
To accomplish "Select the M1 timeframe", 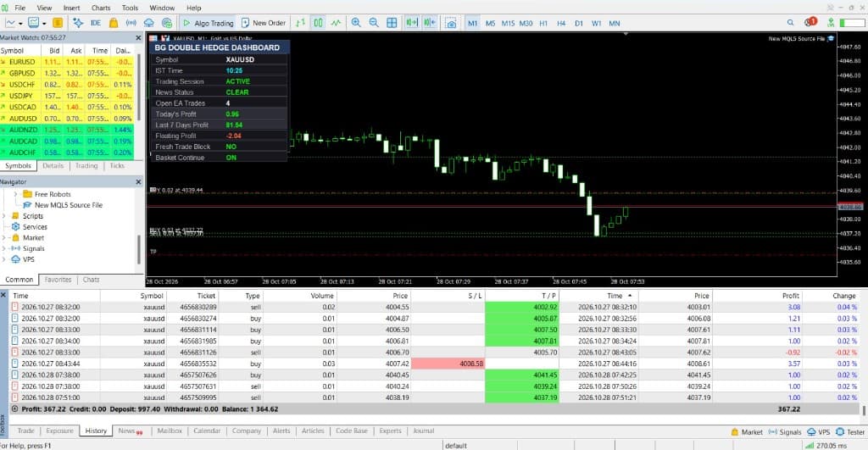I will point(472,23).
